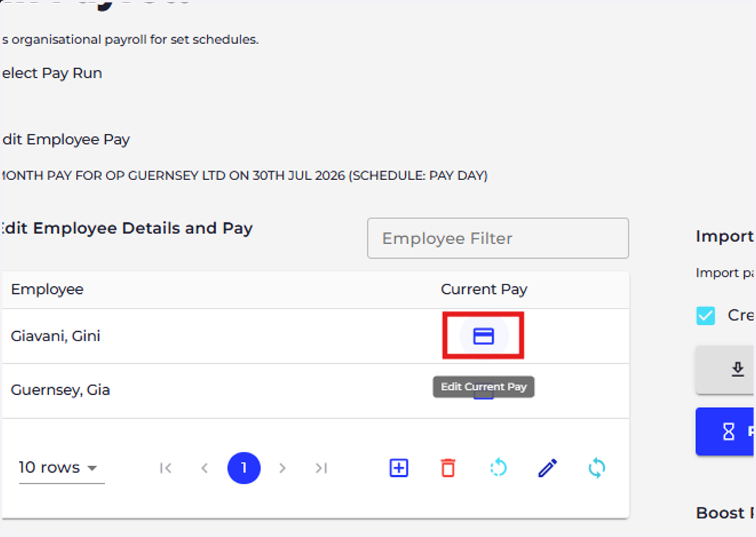
Task: Select the Giavani, Gini row
Action: coord(315,336)
